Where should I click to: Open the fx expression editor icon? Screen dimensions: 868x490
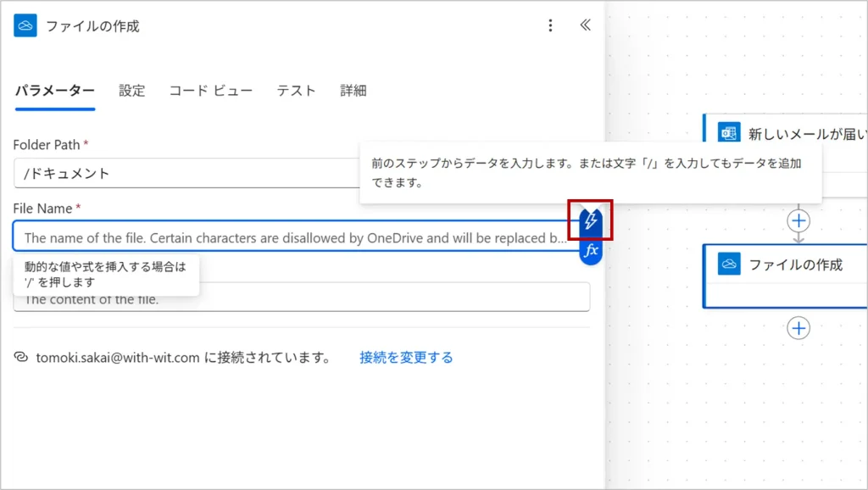click(591, 251)
